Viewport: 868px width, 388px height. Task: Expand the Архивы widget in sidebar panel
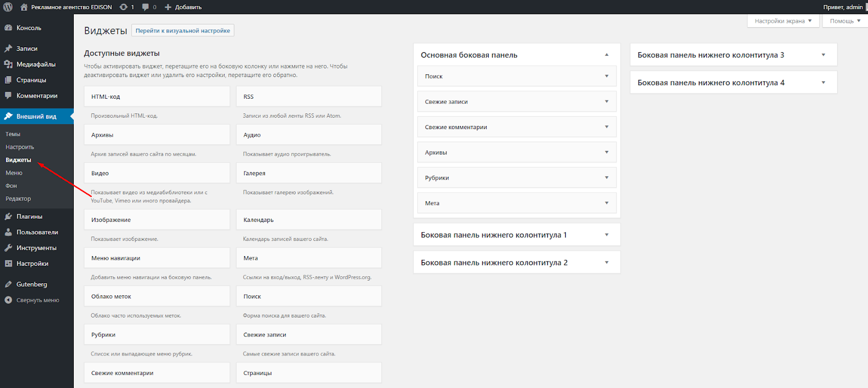click(607, 152)
